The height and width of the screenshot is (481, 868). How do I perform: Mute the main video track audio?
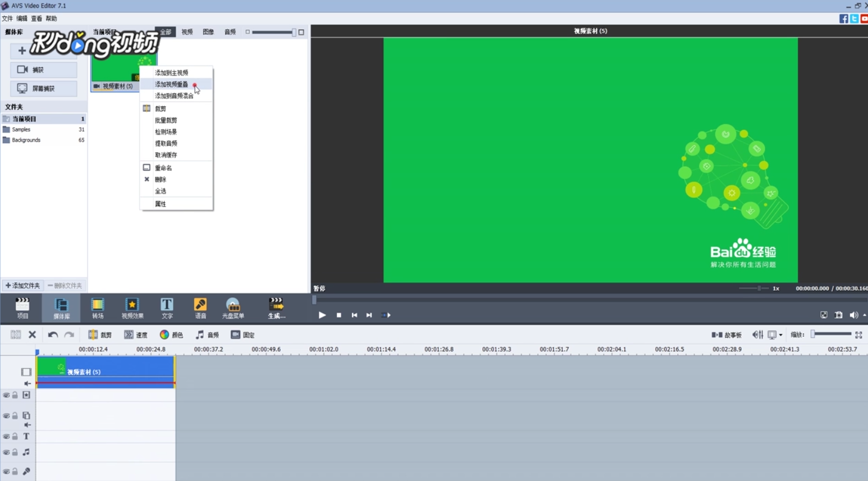pyautogui.click(x=27, y=383)
